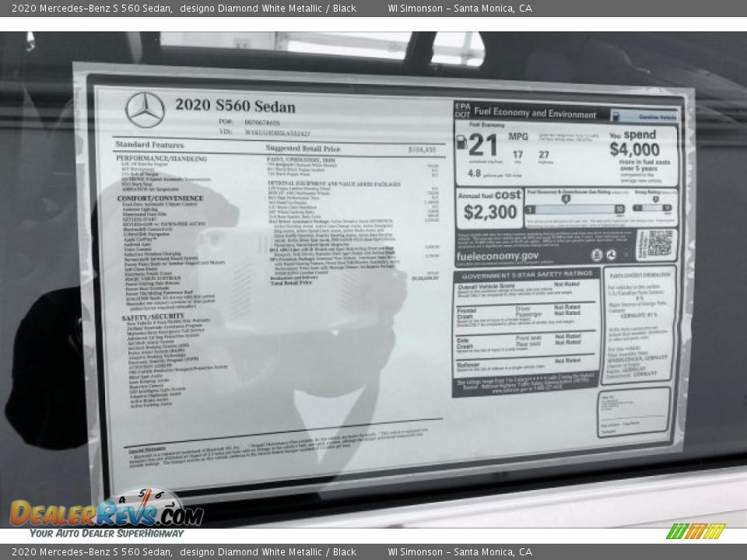Select the 'Suggested Retail Price' label
This screenshot has height=560, width=747.
tap(303, 149)
